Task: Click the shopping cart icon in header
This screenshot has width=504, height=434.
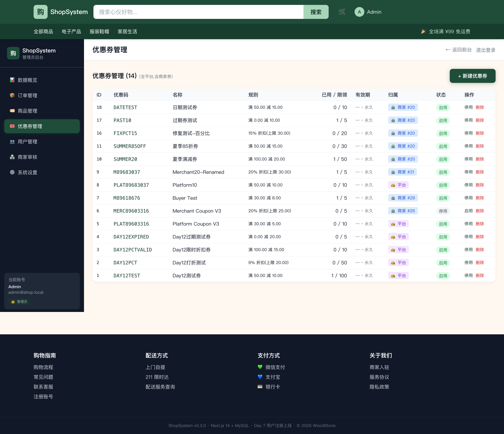Action: (342, 12)
